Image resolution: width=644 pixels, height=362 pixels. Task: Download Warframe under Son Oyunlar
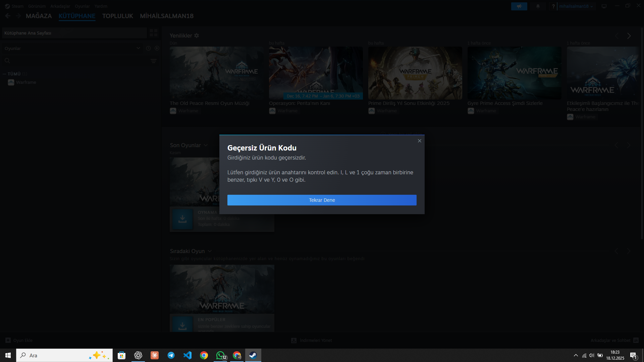pos(182,219)
